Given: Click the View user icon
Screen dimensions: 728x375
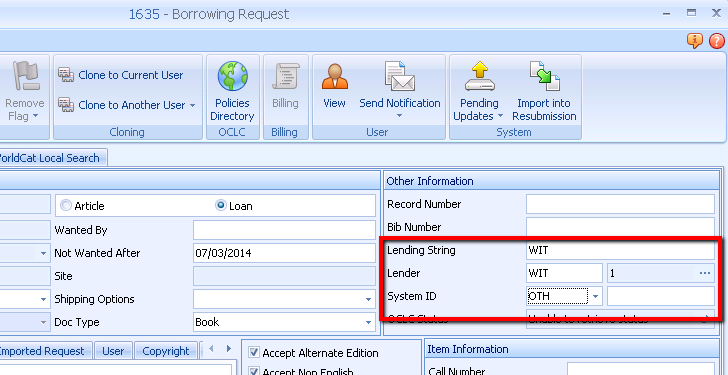Looking at the screenshot, I should tap(334, 76).
